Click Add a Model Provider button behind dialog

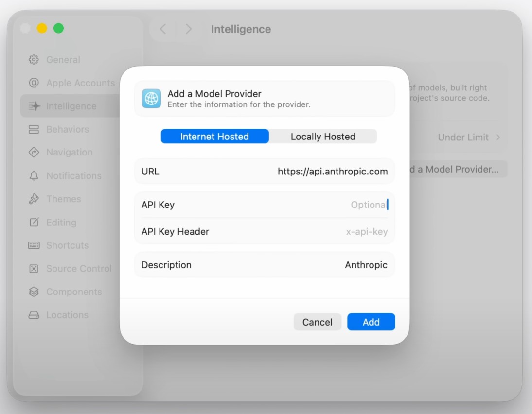tap(458, 169)
